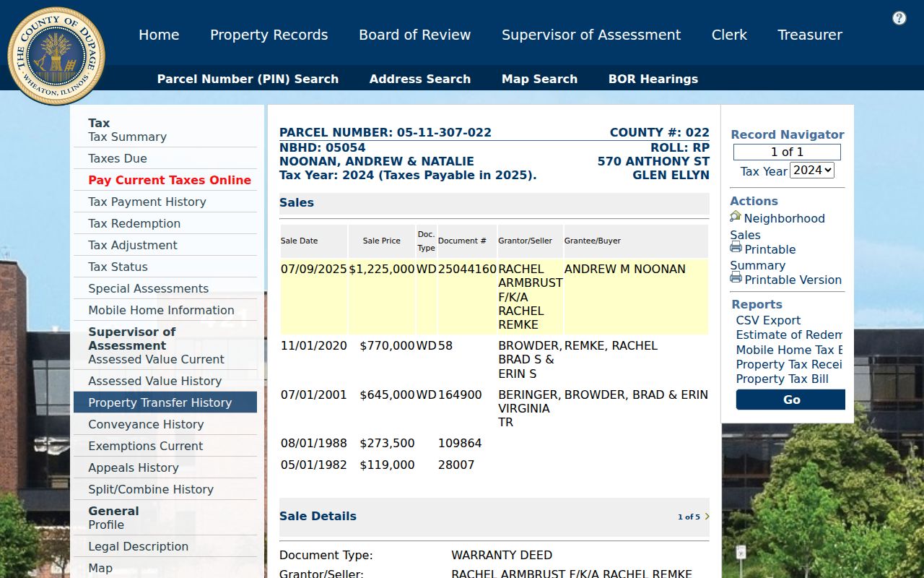
Task: Open the Home menu
Action: click(x=159, y=35)
